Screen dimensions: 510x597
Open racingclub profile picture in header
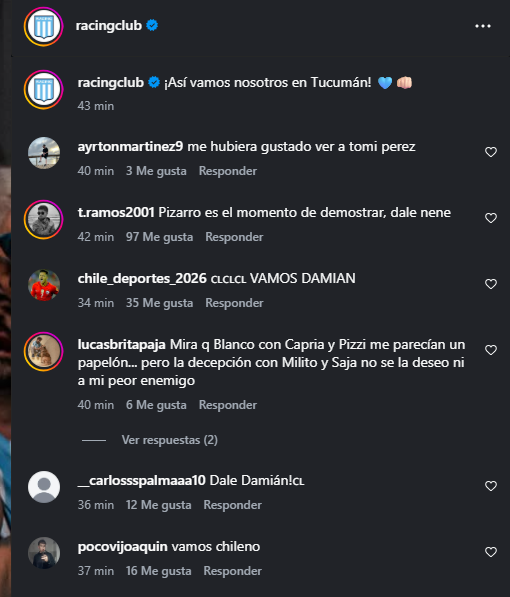[43, 26]
